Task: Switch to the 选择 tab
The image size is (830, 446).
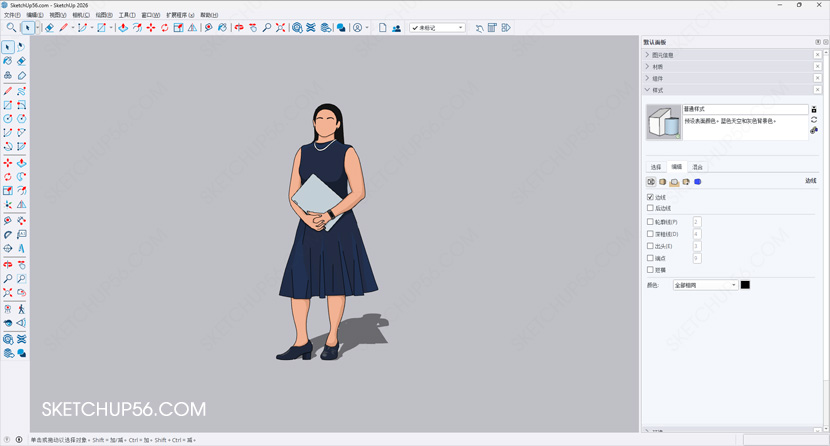Action: (x=656, y=167)
